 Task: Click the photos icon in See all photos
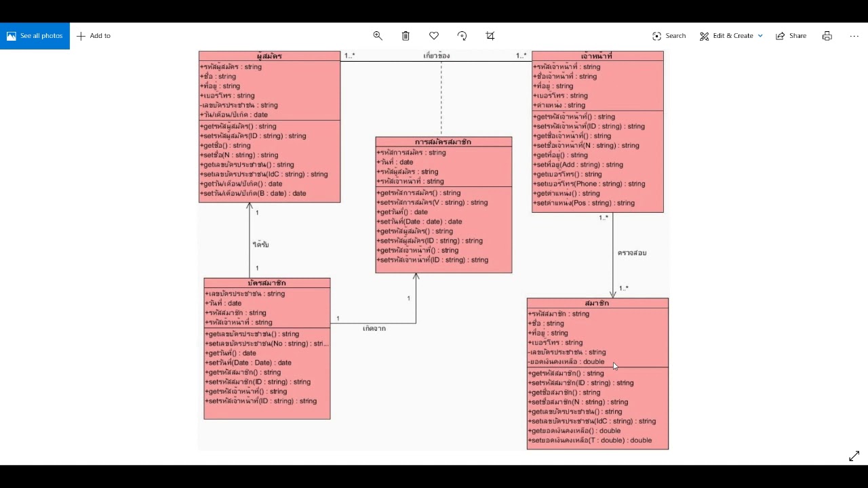(12, 36)
